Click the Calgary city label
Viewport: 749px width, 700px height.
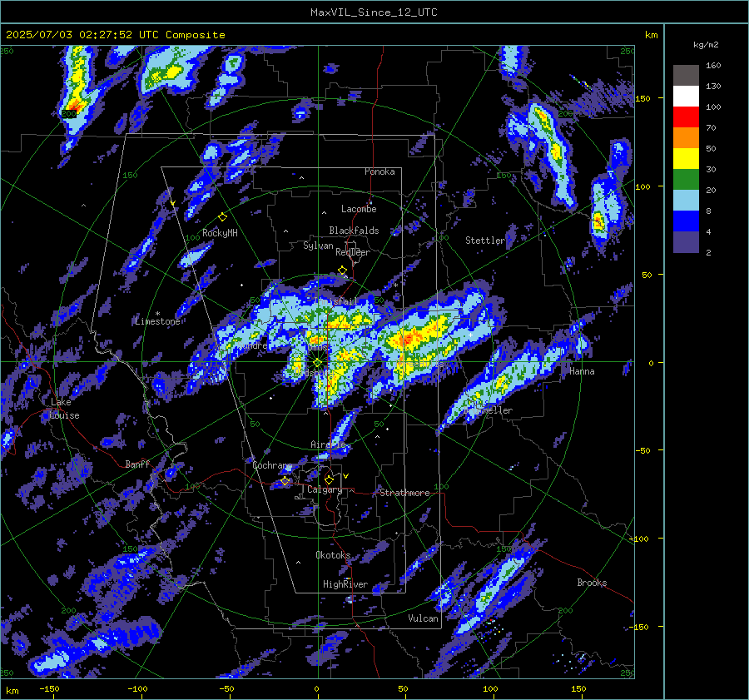point(325,489)
